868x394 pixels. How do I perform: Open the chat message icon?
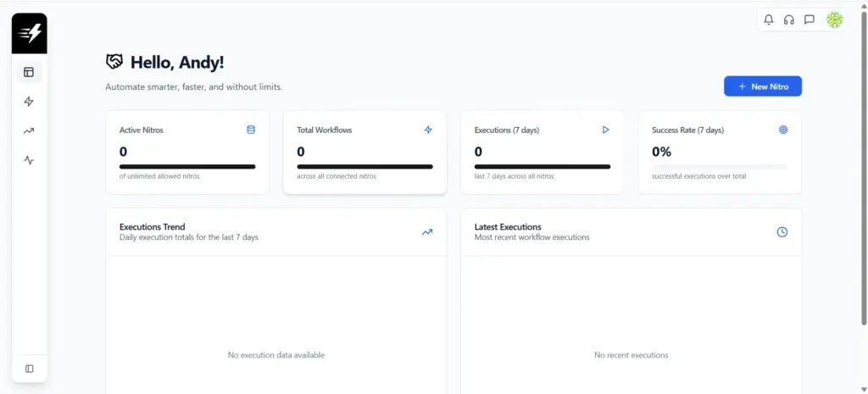(810, 19)
